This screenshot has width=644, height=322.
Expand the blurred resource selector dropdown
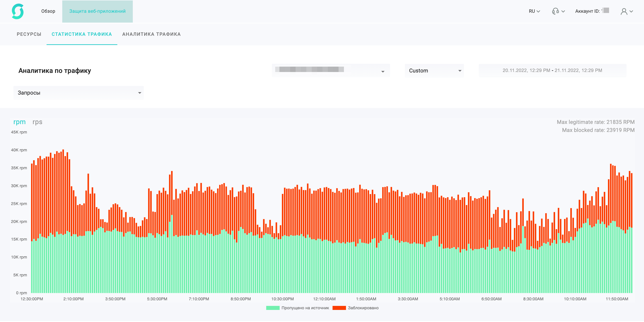click(x=331, y=71)
